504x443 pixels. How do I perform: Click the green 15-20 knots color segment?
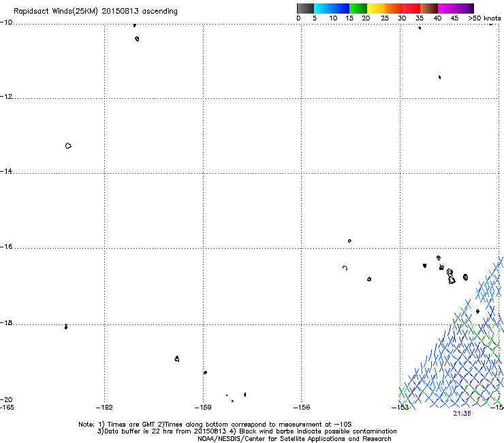[x=358, y=8]
